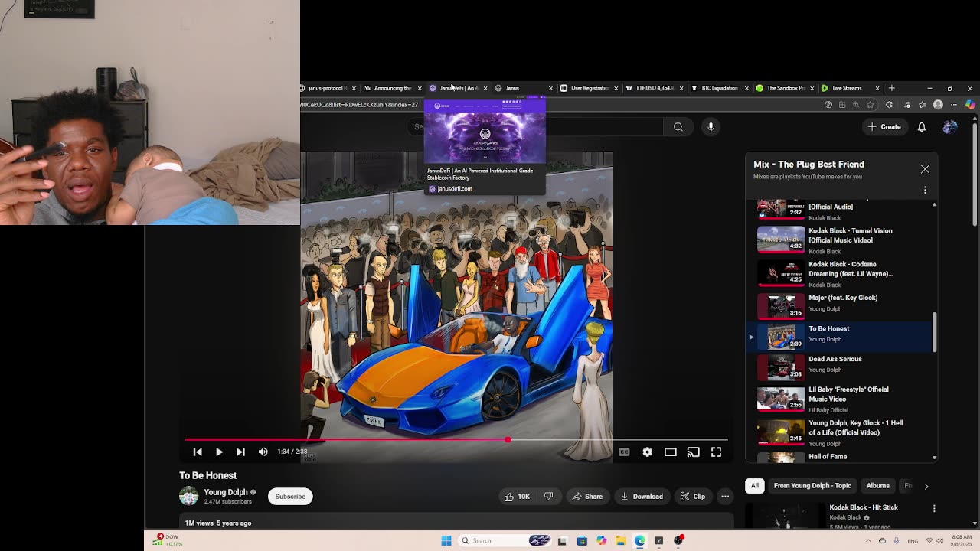Open Microsoft Store taskbar icon
This screenshot has height=551, width=980.
582,541
